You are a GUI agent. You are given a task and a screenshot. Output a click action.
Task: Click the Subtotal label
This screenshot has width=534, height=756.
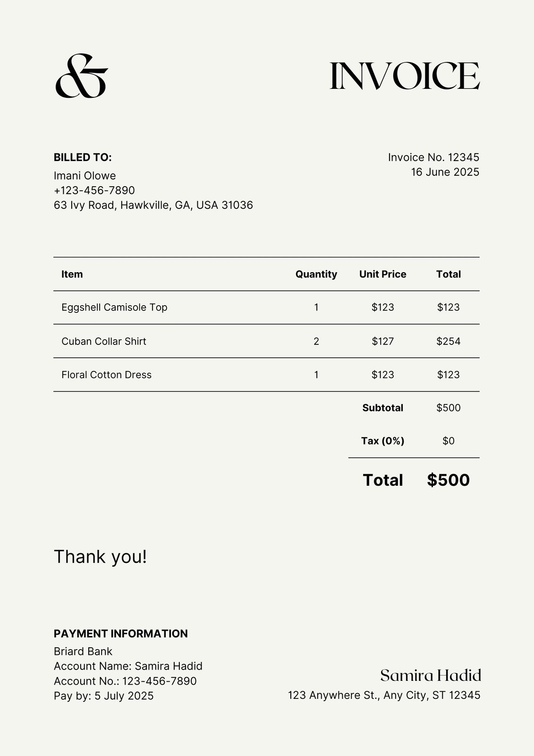tap(382, 408)
